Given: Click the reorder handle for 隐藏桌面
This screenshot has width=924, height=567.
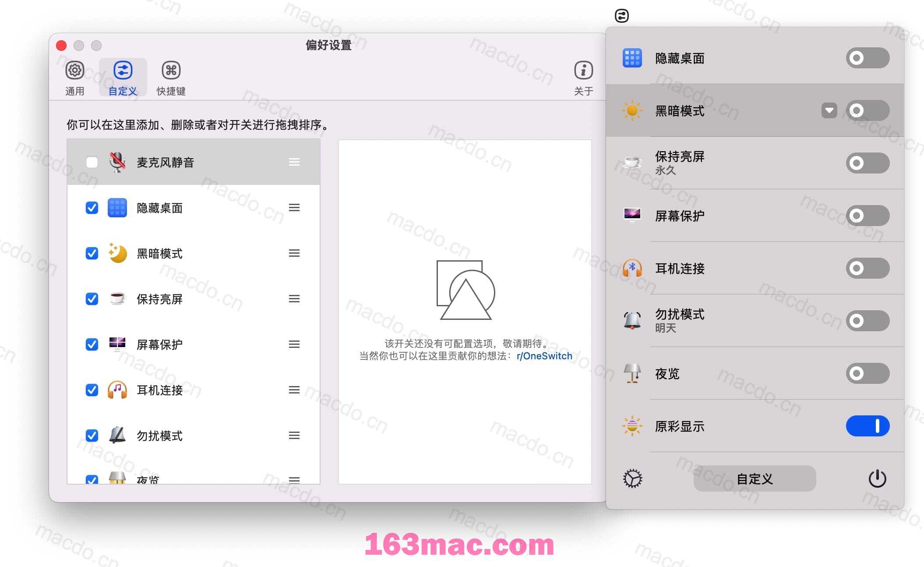Looking at the screenshot, I should point(294,208).
